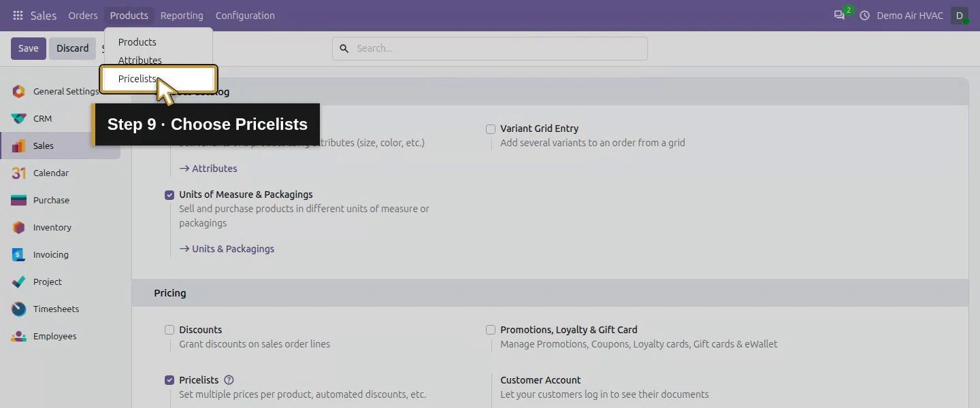Screen dimensions: 980x408
Task: Click the Project sidebar icon
Action: [x=19, y=282]
